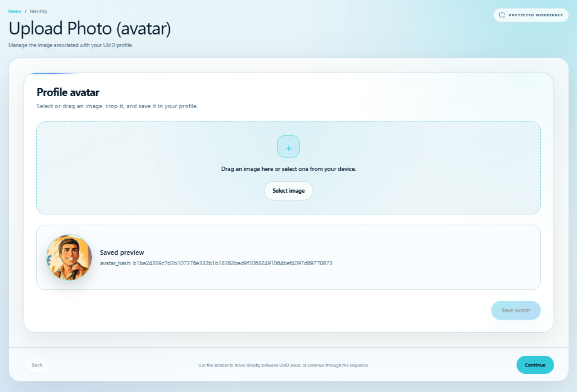Screen dimensions: 577x392
Task: Click the Save avatar button
Action: pyautogui.click(x=515, y=310)
